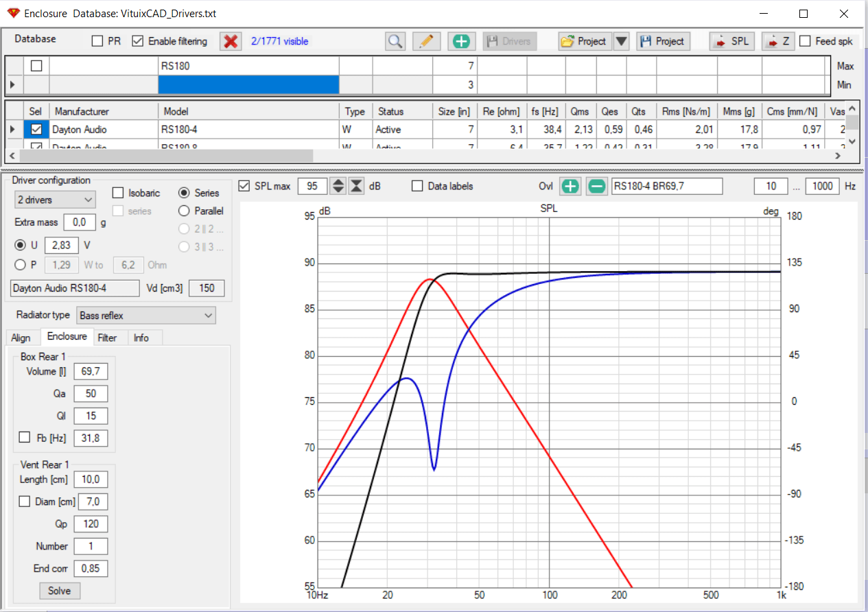Toggle the Feed spk checkbox
Viewport: 868px width, 612px height.
(x=805, y=41)
